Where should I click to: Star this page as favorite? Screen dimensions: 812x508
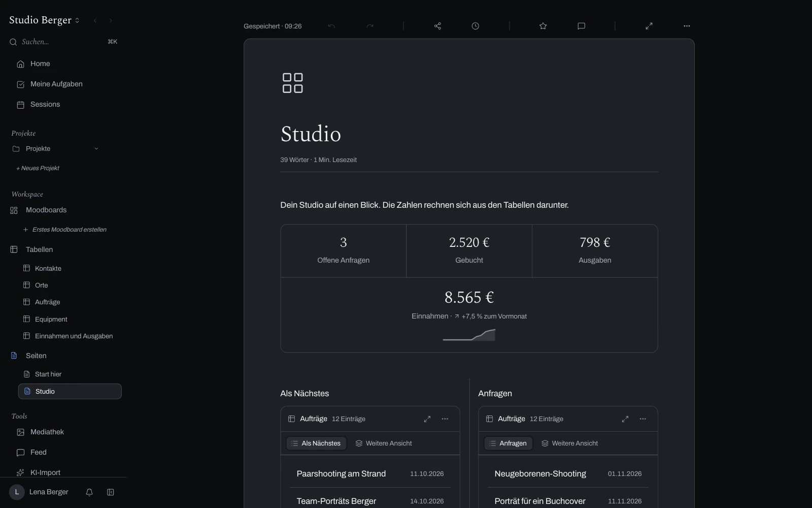[x=543, y=26]
